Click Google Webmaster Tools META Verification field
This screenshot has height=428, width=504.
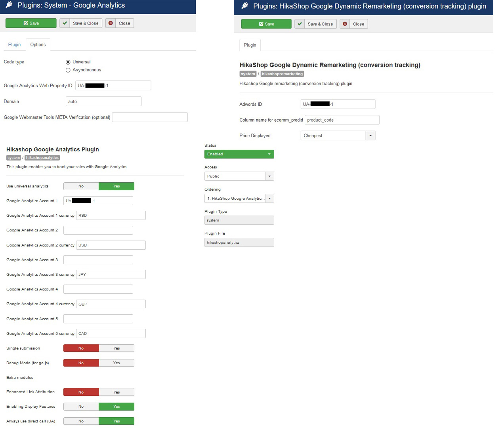click(150, 117)
